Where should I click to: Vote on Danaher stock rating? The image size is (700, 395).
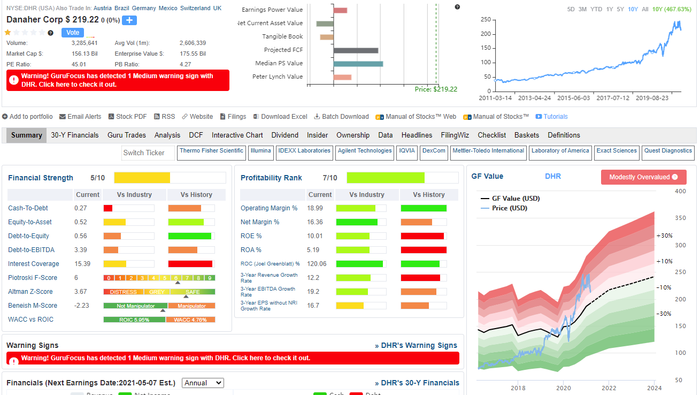coord(73,33)
